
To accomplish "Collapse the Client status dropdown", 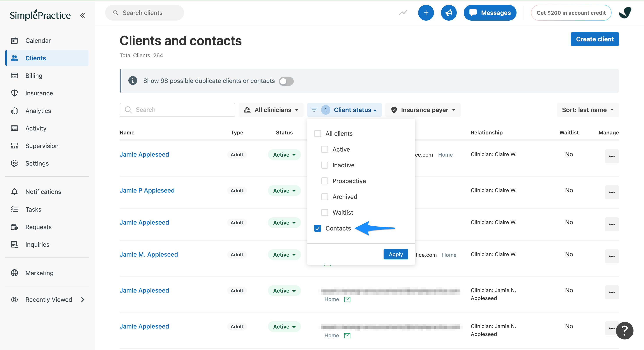I will pyautogui.click(x=344, y=110).
